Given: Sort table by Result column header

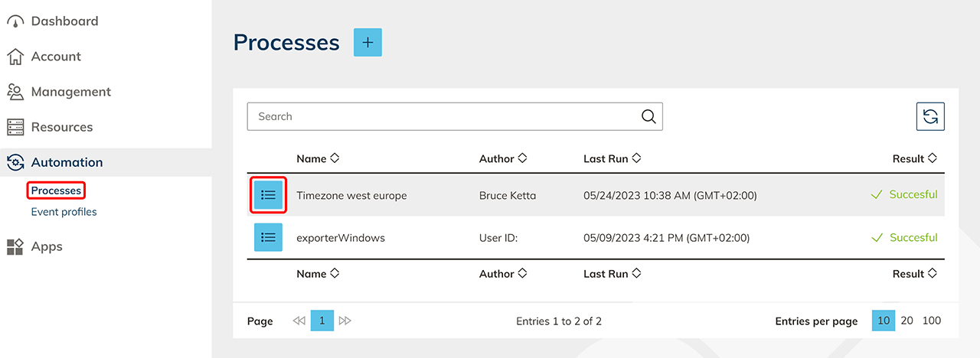Looking at the screenshot, I should point(914,159).
